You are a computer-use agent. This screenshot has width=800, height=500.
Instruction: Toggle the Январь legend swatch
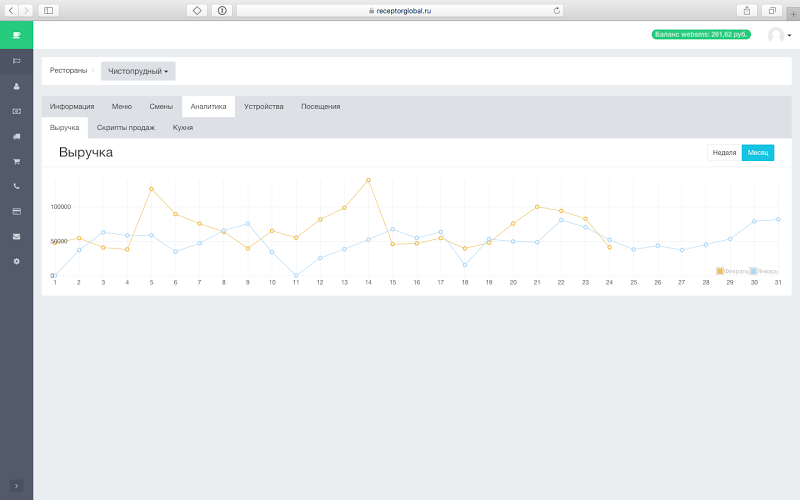[x=753, y=271]
